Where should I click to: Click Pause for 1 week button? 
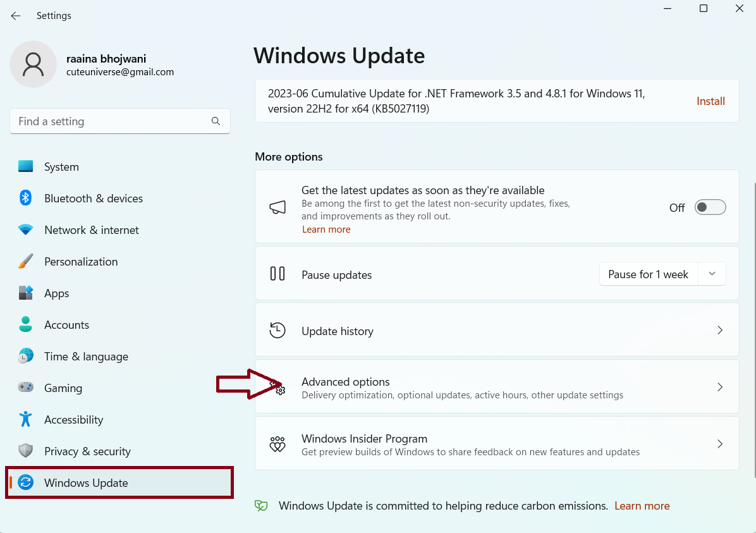click(x=648, y=274)
